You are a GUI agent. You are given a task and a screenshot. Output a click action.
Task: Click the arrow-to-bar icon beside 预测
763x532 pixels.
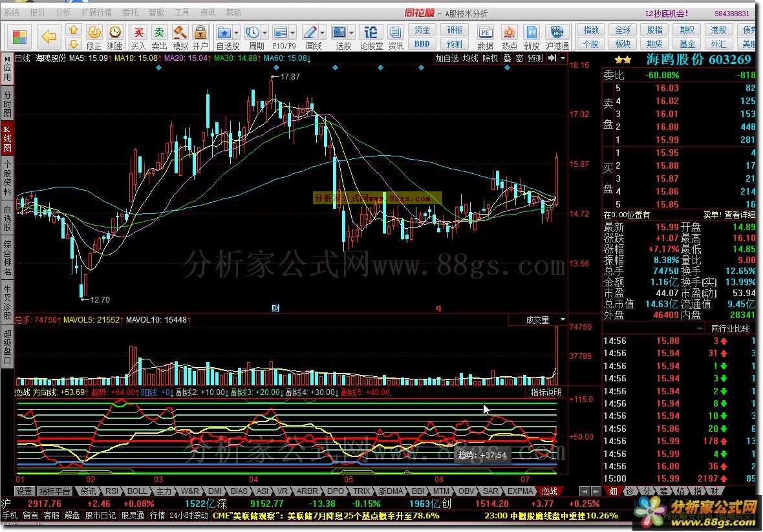coord(552,58)
